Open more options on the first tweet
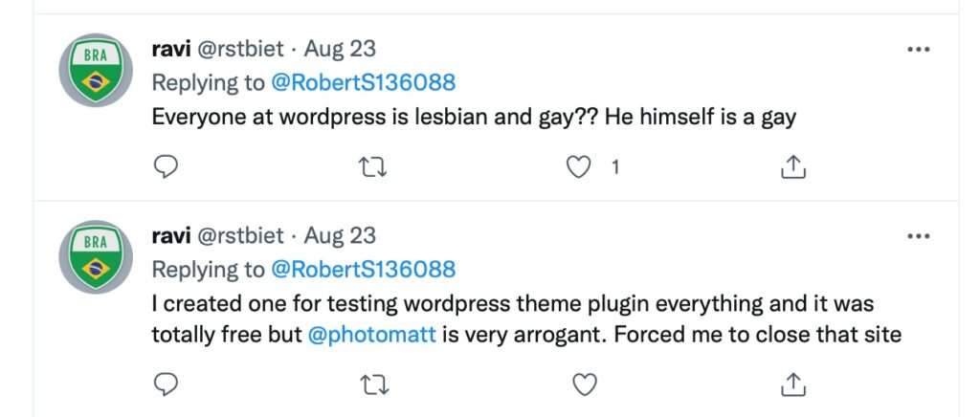The image size is (980, 417). point(918,49)
